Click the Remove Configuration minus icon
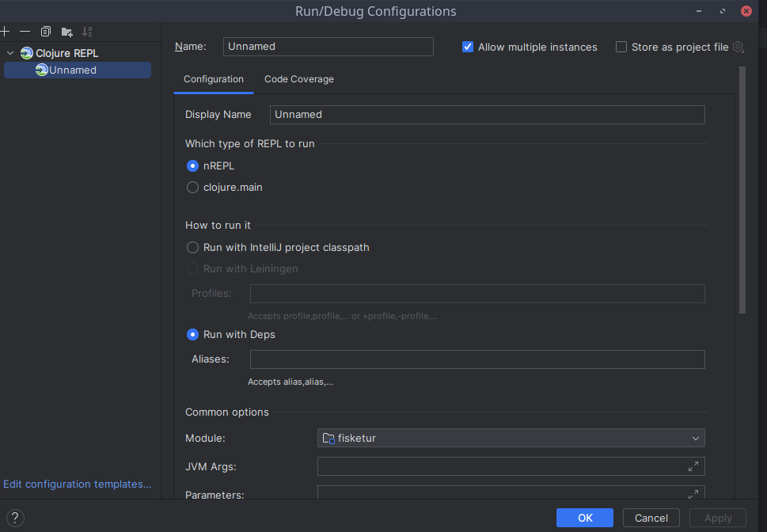 pos(25,32)
